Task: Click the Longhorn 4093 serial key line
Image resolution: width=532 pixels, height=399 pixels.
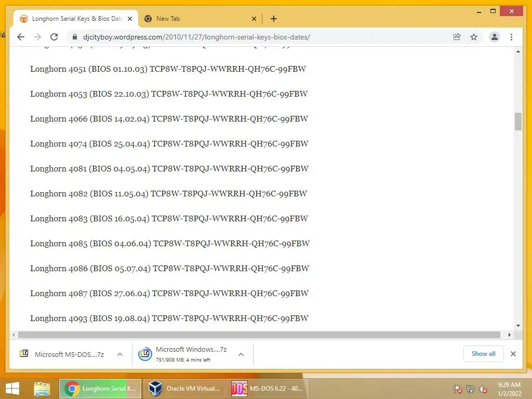Action: click(x=169, y=318)
